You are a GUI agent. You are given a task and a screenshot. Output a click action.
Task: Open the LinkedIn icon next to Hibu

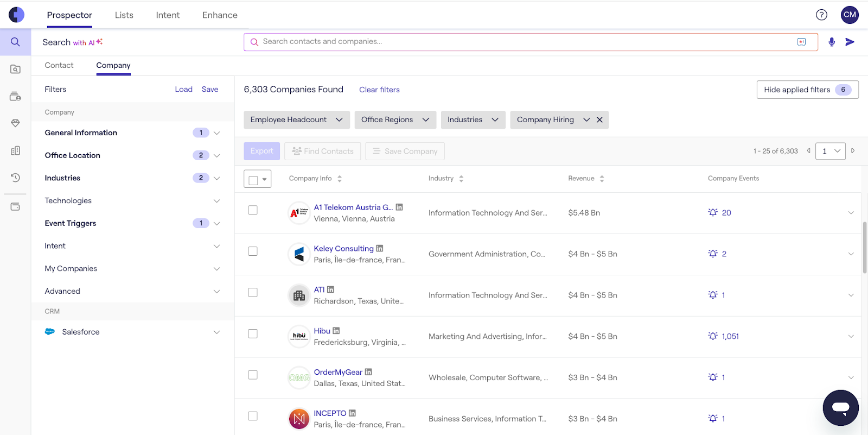point(336,331)
